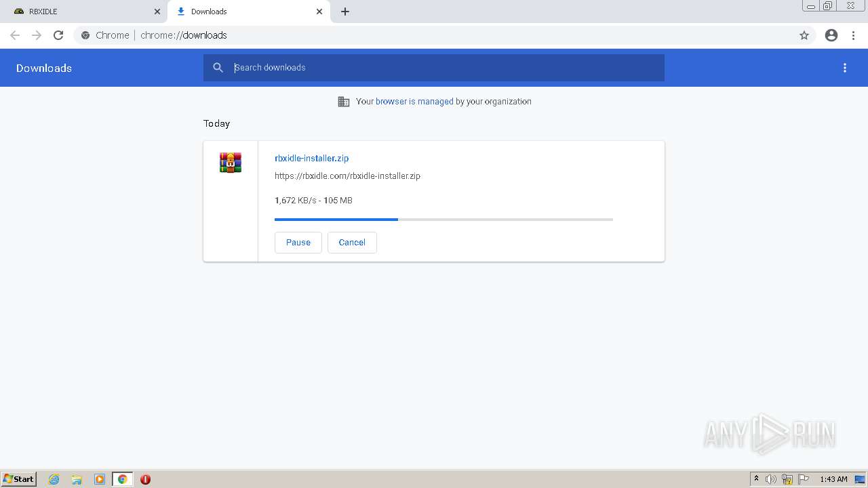The image size is (868, 488).
Task: Open the media player taskbar icon
Action: pos(100,479)
